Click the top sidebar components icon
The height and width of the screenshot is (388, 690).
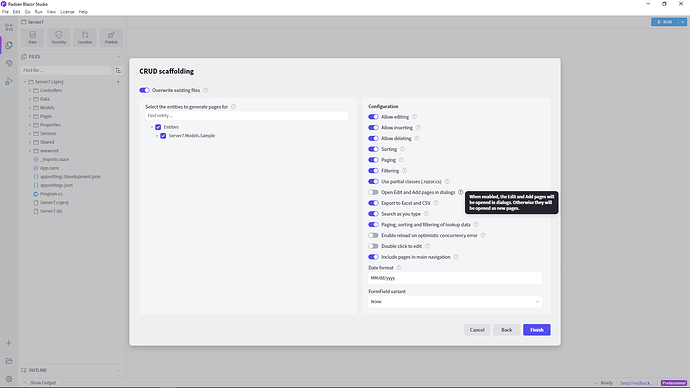coord(9,27)
